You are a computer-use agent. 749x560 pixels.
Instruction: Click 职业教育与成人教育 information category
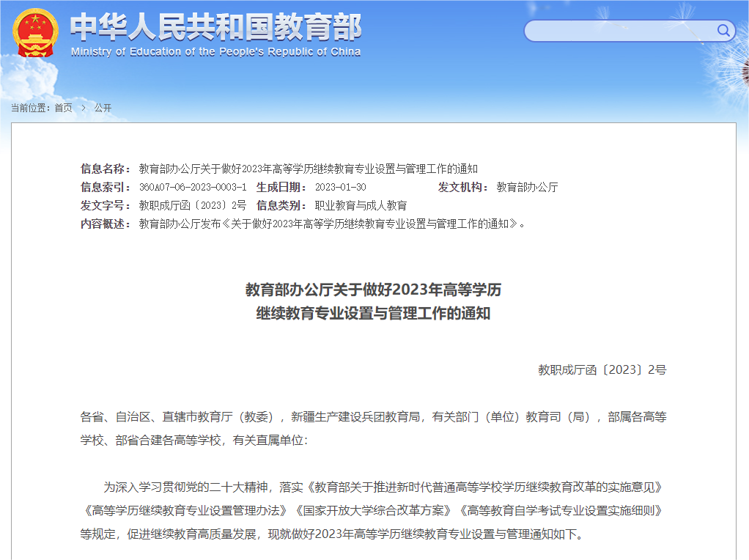[361, 205]
